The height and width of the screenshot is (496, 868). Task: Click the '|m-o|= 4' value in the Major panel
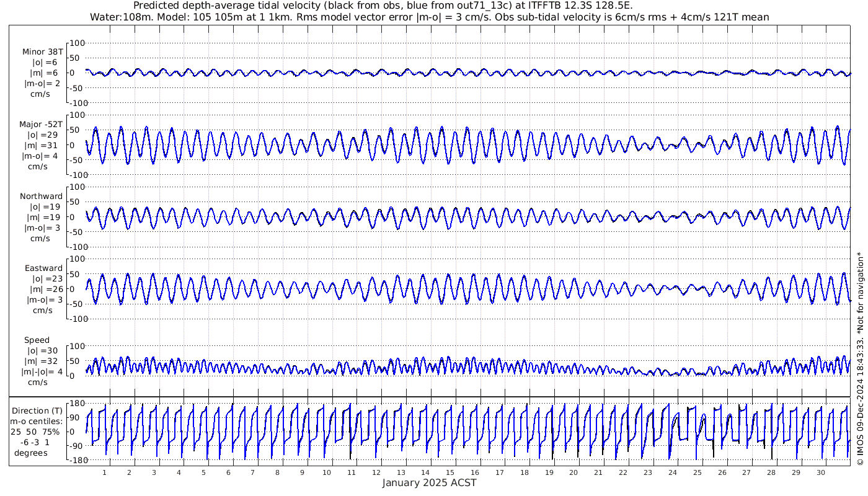41,156
